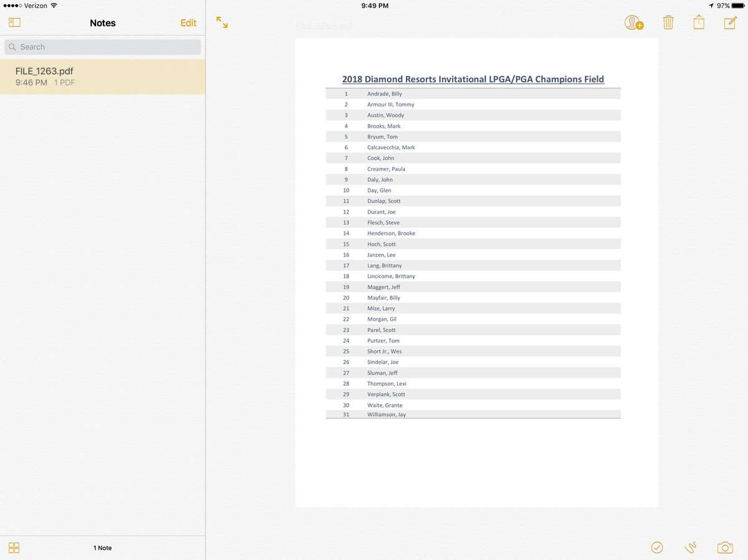This screenshot has height=560, width=748.
Task: Select row 'Short Jr., Wes'
Action: tap(473, 351)
